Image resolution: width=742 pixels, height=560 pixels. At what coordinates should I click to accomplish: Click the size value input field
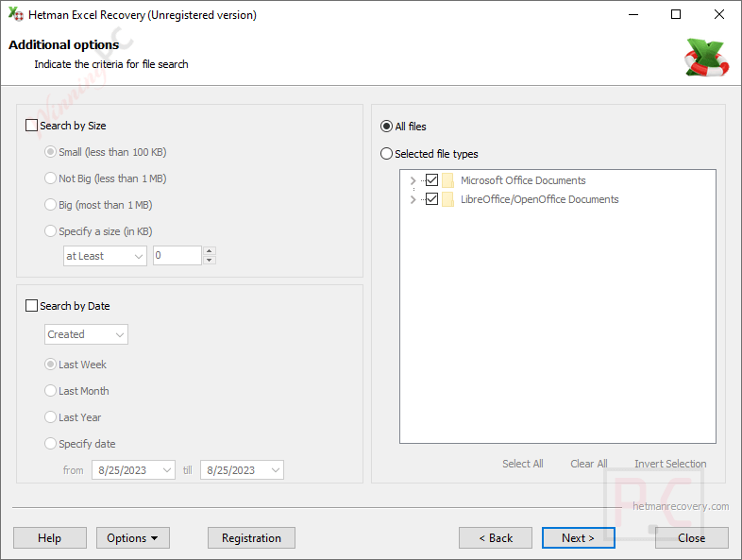(177, 256)
